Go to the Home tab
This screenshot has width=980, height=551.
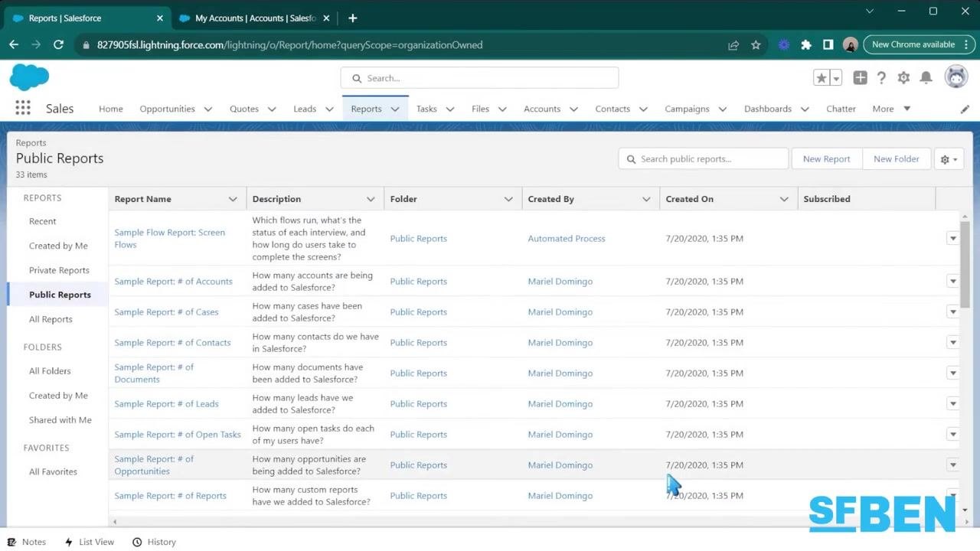(111, 109)
